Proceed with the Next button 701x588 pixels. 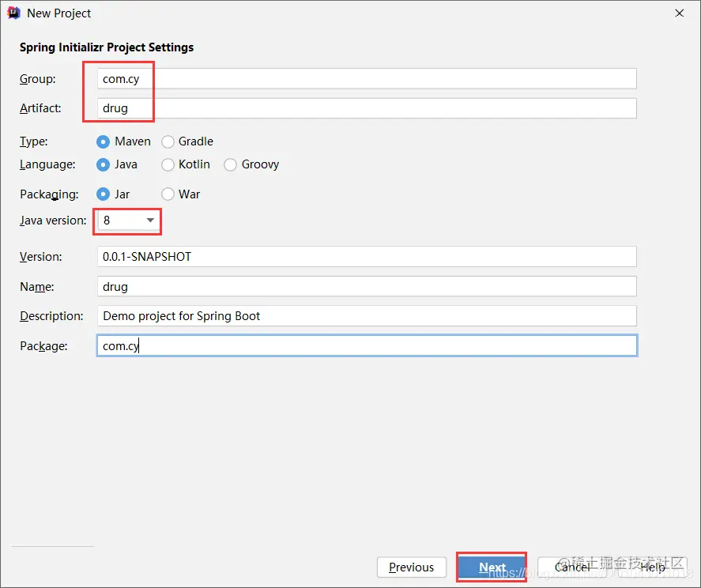pos(492,567)
